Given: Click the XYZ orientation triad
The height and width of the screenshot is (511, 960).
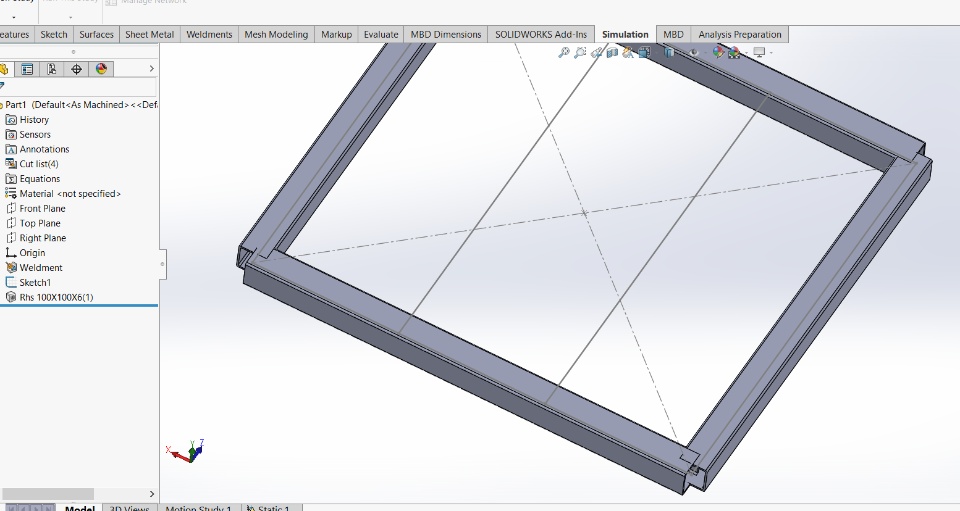Looking at the screenshot, I should 186,450.
